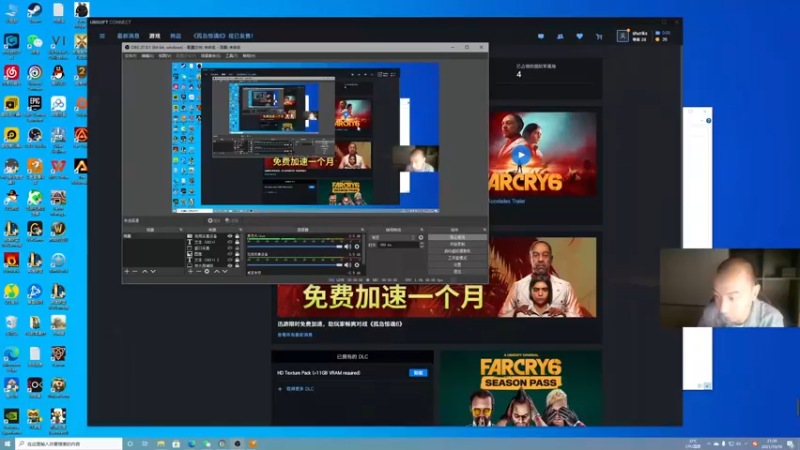
Task: Click the 工作室模式 button in OBS Controls
Action: [457, 258]
